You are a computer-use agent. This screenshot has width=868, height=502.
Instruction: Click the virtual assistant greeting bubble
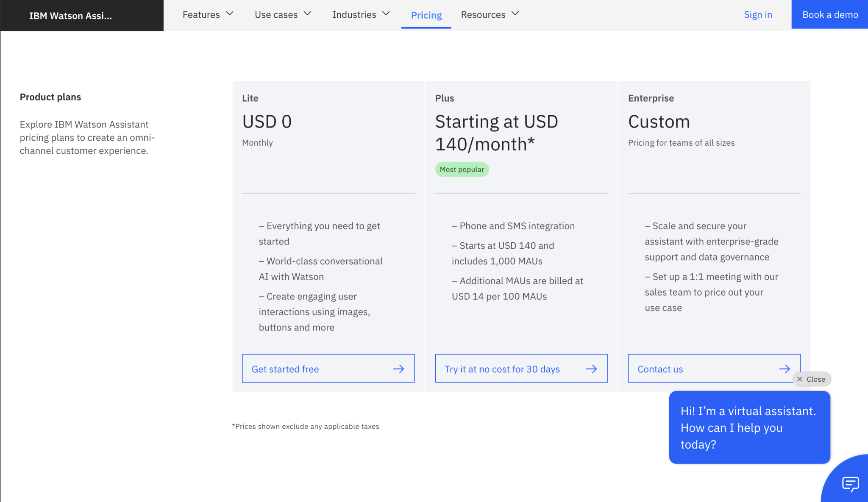[x=749, y=427]
